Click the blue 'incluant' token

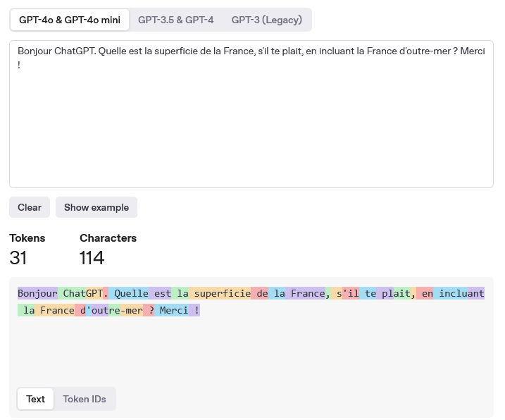pos(451,293)
